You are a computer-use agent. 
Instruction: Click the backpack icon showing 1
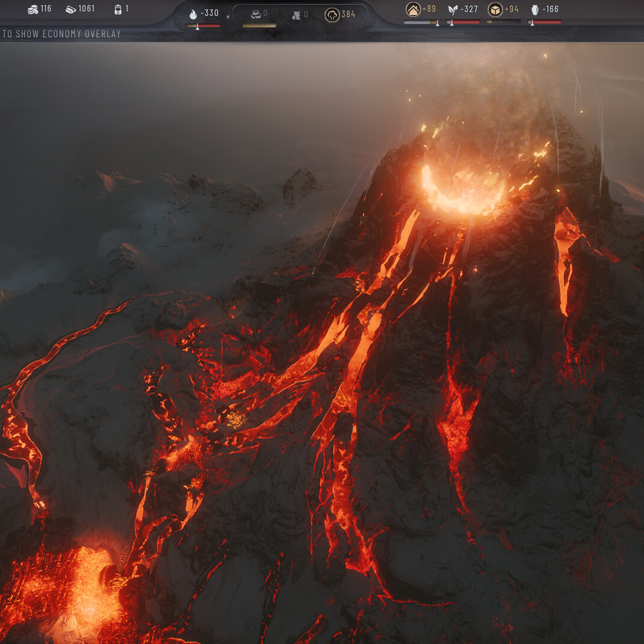pos(118,9)
